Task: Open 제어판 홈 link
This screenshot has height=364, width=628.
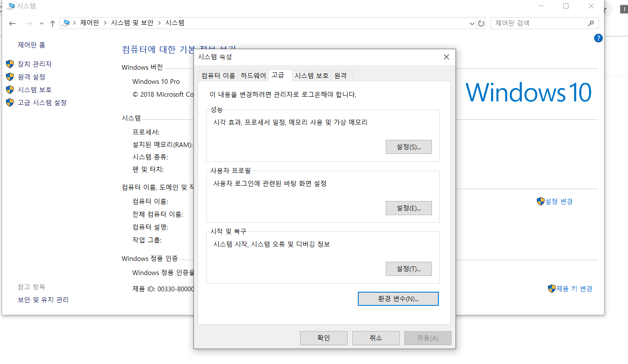Action: (31, 45)
